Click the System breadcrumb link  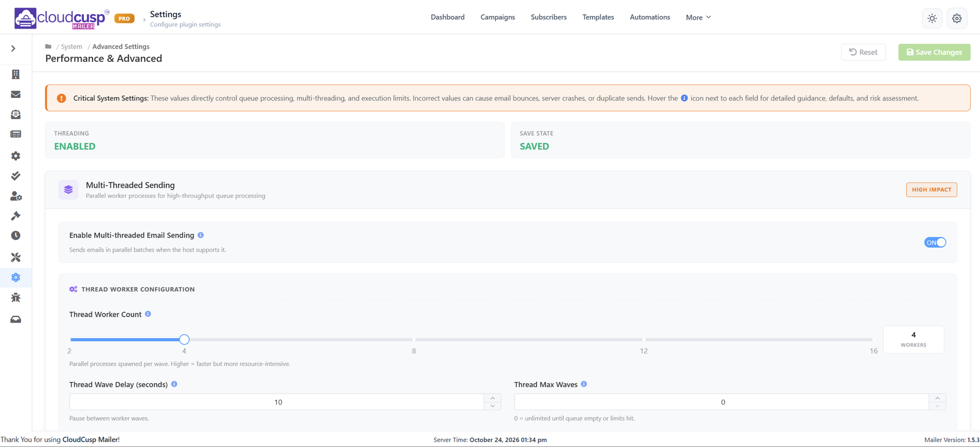tap(72, 47)
